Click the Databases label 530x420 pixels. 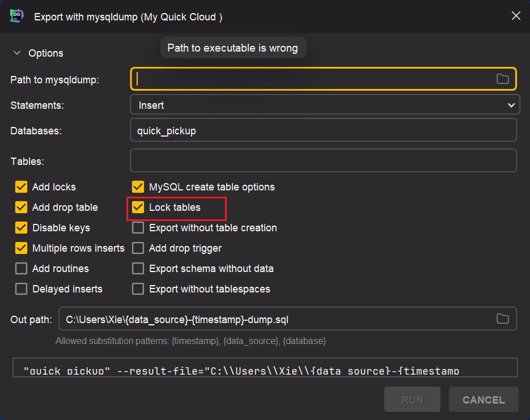(36, 131)
